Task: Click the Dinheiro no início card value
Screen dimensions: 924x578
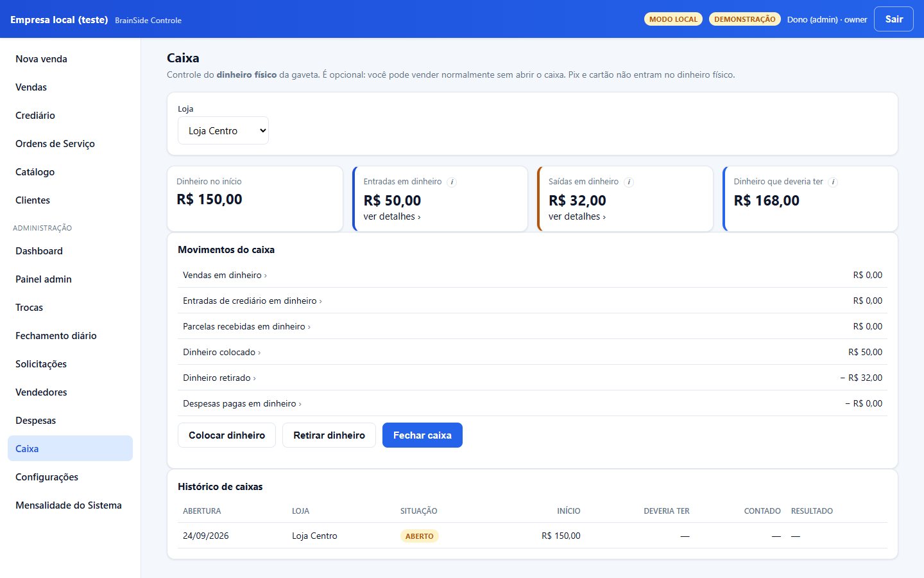Action: click(209, 199)
